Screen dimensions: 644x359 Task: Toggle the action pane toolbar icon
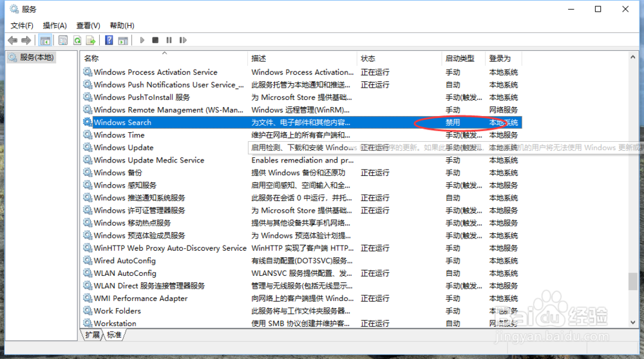pyautogui.click(x=123, y=41)
